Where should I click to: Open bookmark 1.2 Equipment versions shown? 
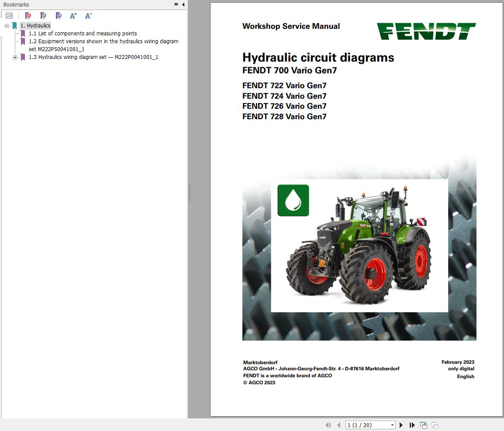click(104, 45)
